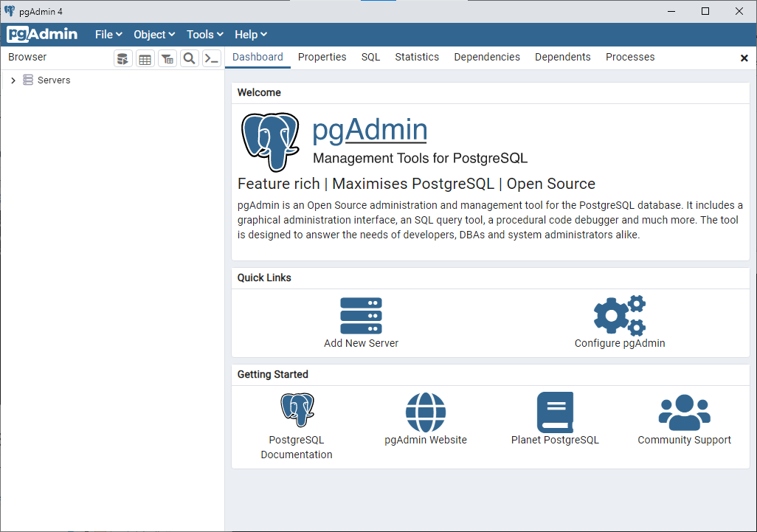
Task: Switch to the Dashboard tab
Action: (x=257, y=57)
